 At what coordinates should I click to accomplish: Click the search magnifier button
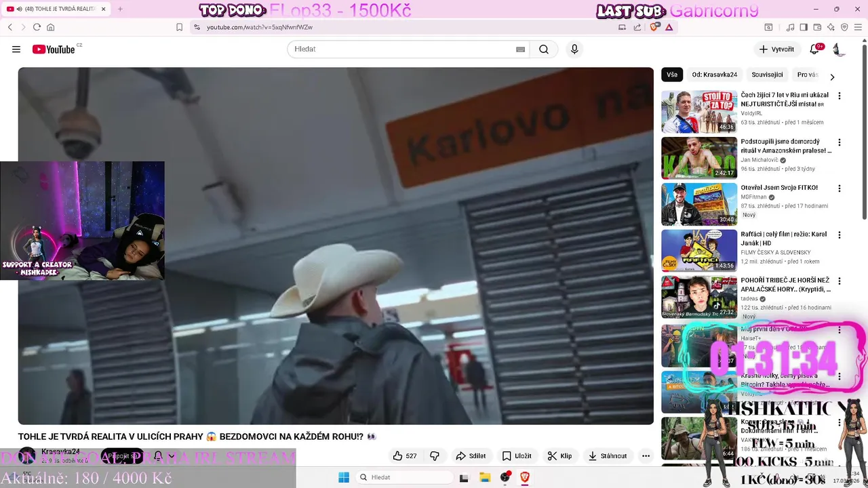(544, 49)
